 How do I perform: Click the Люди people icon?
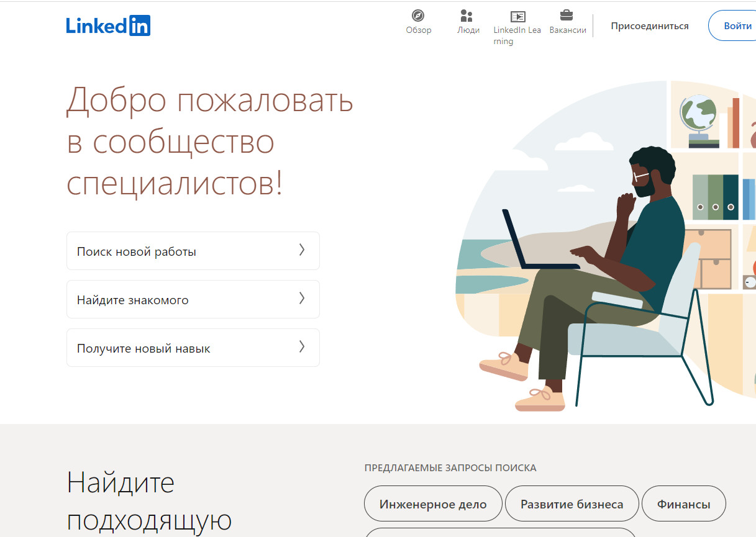pyautogui.click(x=467, y=16)
